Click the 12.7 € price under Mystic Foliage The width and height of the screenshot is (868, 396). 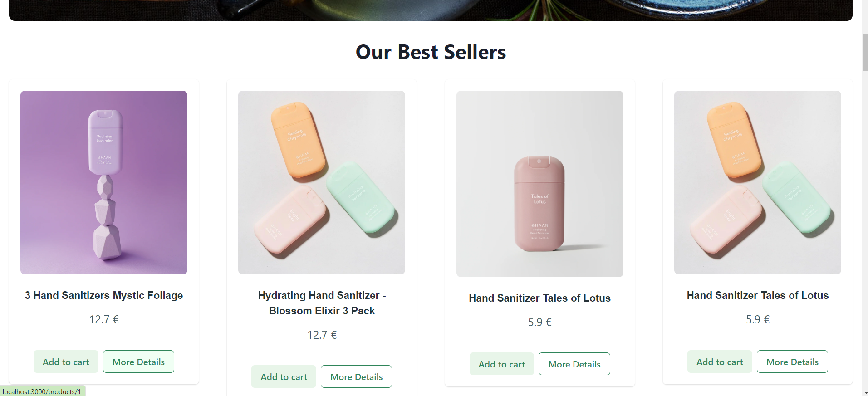point(103,319)
